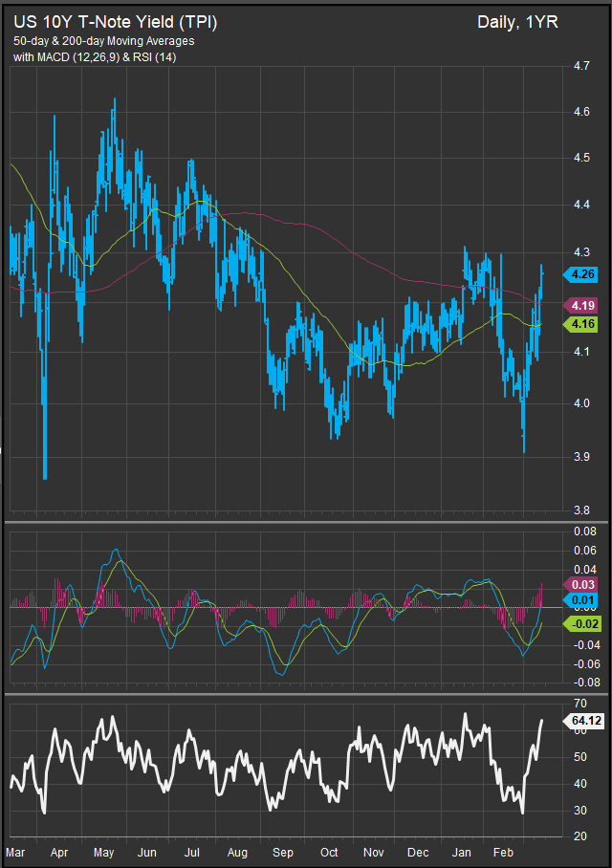The height and width of the screenshot is (868, 612).
Task: Click the 3.8 level on the yield axis
Action: (x=580, y=510)
